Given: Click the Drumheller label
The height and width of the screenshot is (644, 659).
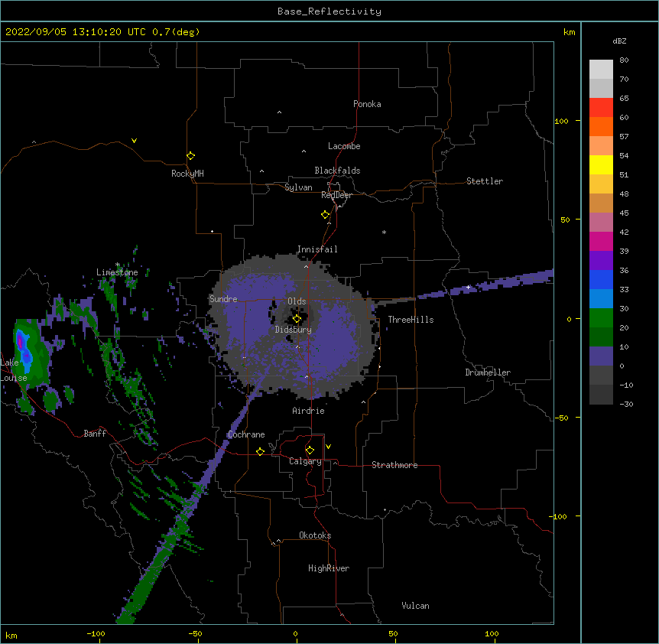Looking at the screenshot, I should tap(488, 372).
